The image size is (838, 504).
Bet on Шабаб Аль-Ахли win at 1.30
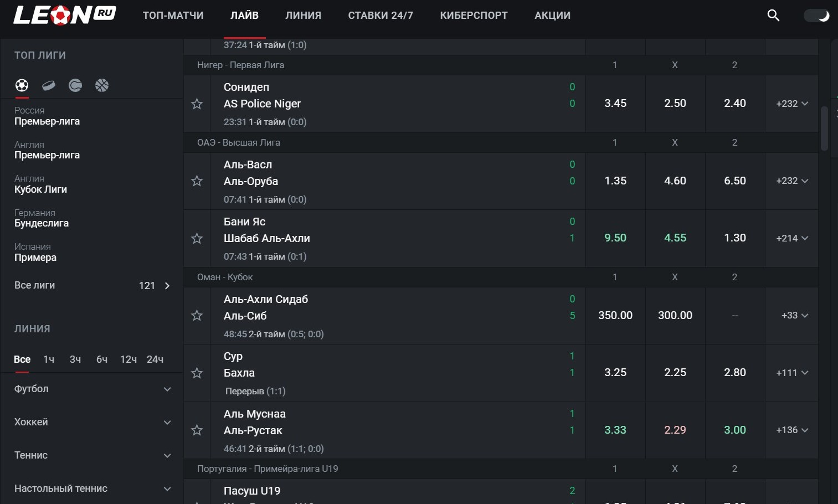pos(735,238)
